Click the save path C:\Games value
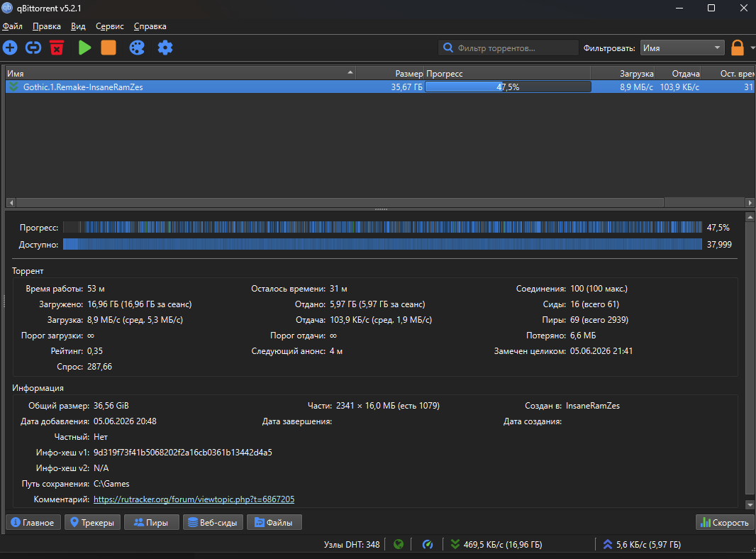 [x=111, y=484]
